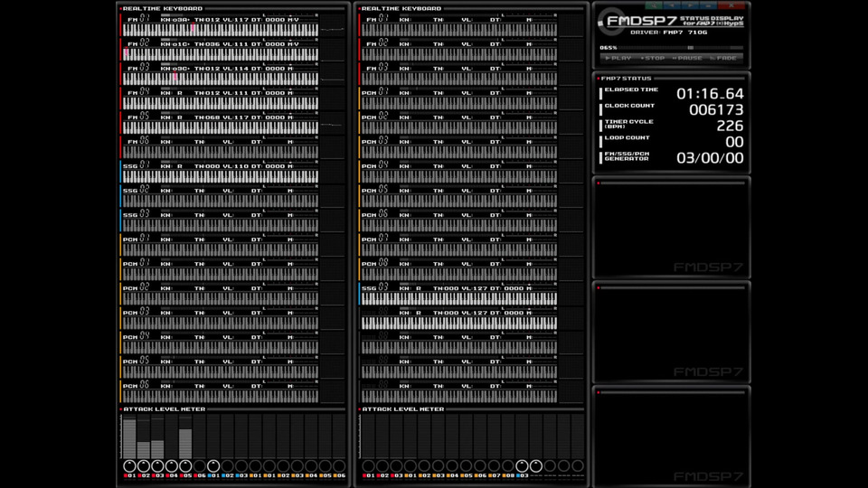Pause the song with PAUSE
Image resolution: width=868 pixels, height=488 pixels.
(689, 58)
